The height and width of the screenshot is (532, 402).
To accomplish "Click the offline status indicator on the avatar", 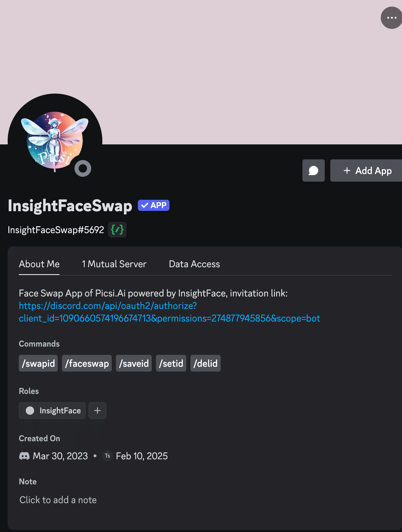I will point(82,168).
